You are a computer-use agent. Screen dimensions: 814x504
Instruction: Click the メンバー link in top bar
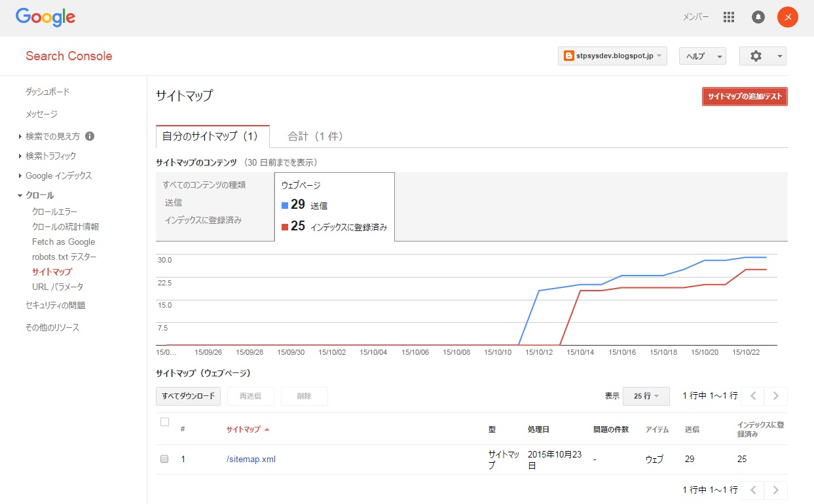(x=695, y=17)
